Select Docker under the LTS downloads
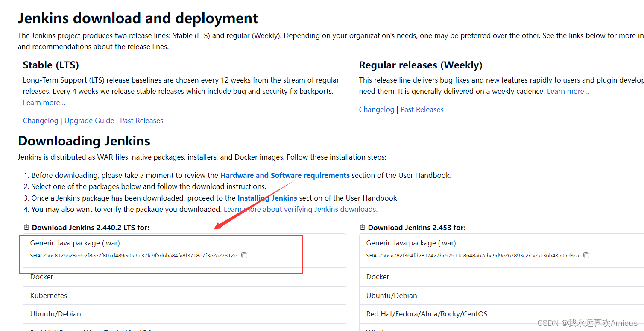 (x=184, y=277)
